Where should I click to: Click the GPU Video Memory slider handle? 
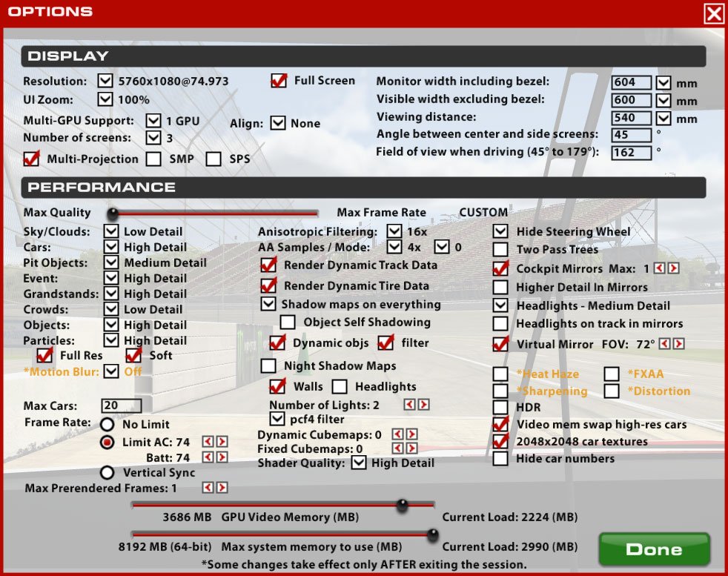(x=402, y=506)
